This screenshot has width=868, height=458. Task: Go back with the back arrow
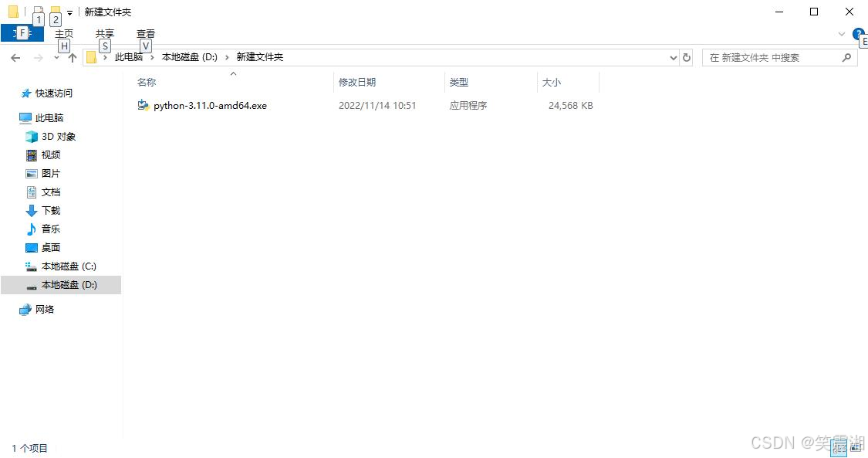[x=15, y=58]
